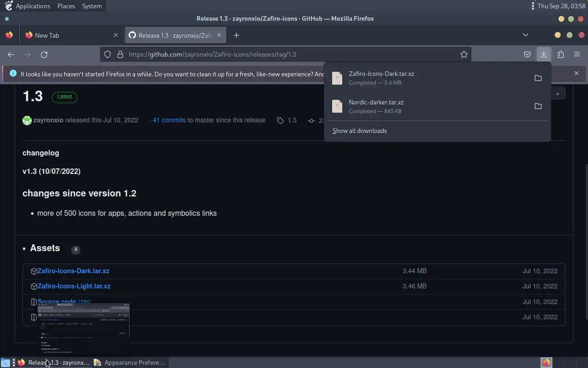The height and width of the screenshot is (368, 588).
Task: Open the System menu
Action: tap(92, 6)
